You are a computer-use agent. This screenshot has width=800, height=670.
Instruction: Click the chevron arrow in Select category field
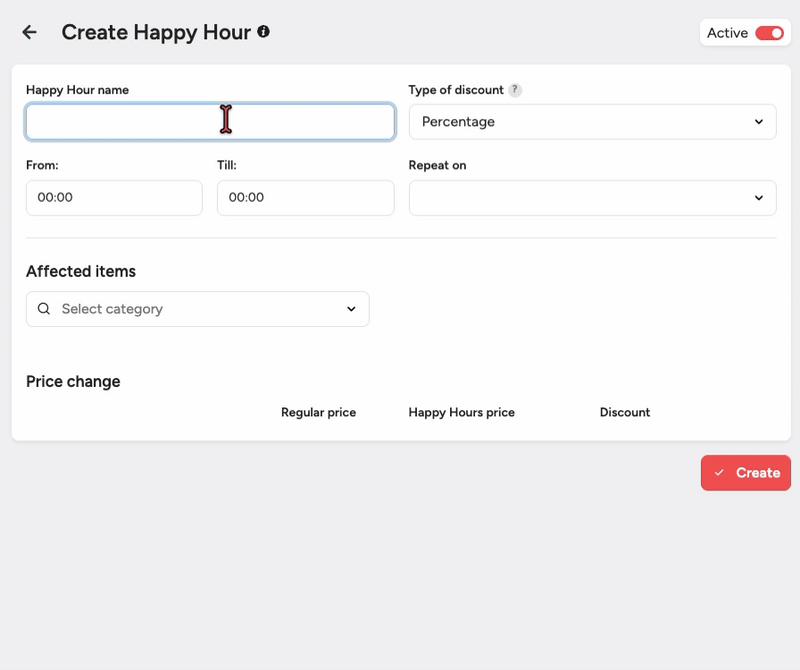[351, 309]
